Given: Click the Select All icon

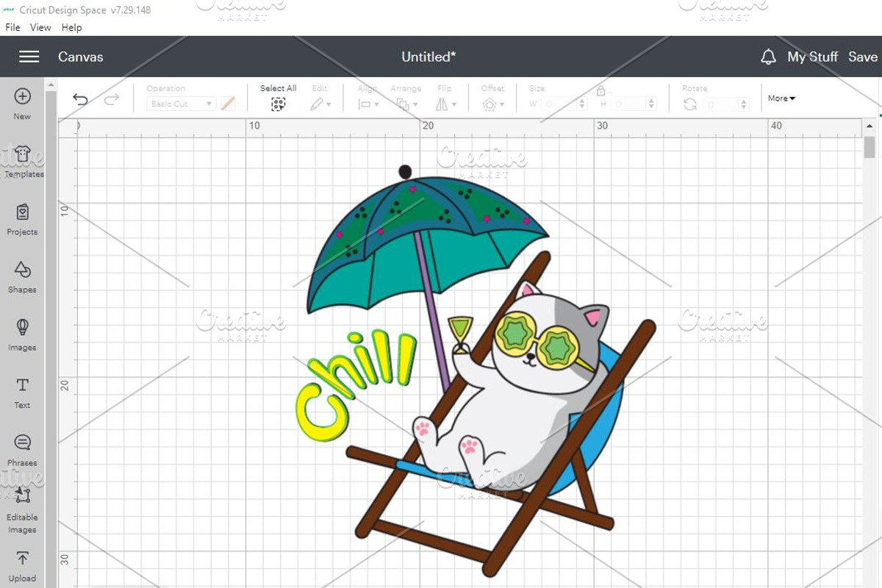Looking at the screenshot, I should click(278, 104).
